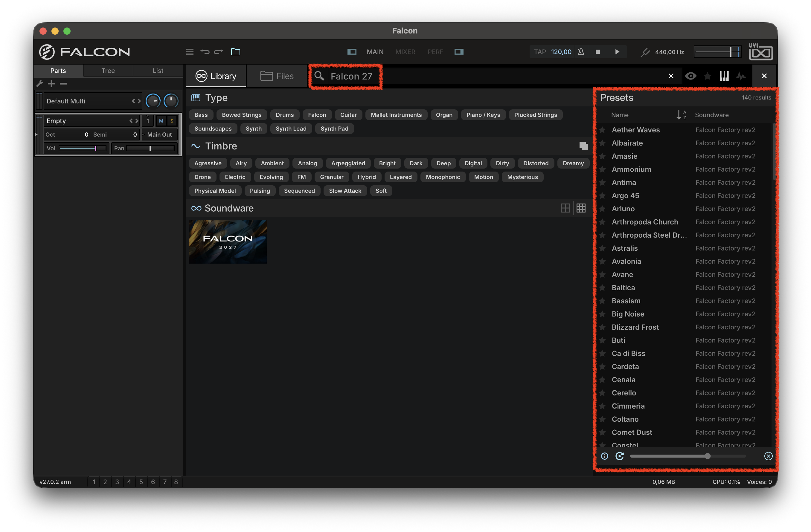The height and width of the screenshot is (532, 811).
Task: Switch to the Tree tab
Action: (x=108, y=71)
